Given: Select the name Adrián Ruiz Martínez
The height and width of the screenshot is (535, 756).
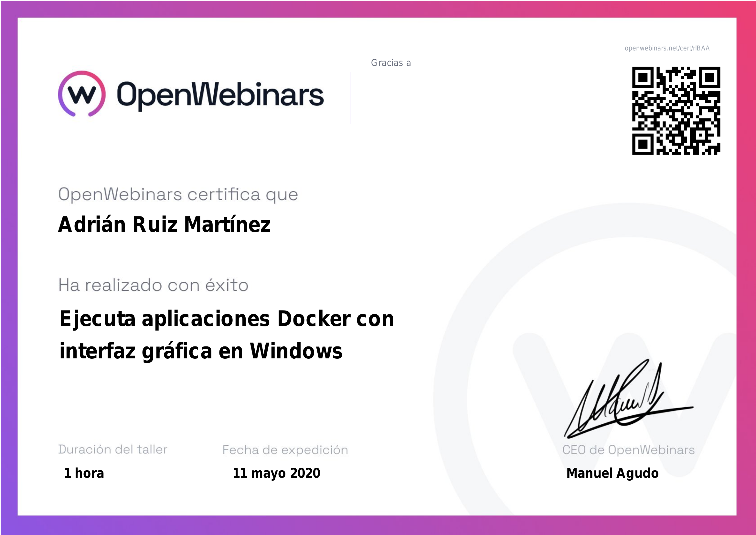Looking at the screenshot, I should [x=164, y=224].
